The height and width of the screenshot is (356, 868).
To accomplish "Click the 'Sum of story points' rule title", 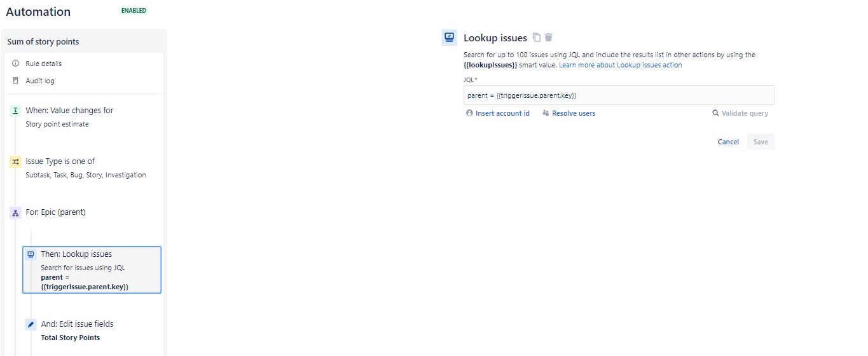I will coord(43,41).
